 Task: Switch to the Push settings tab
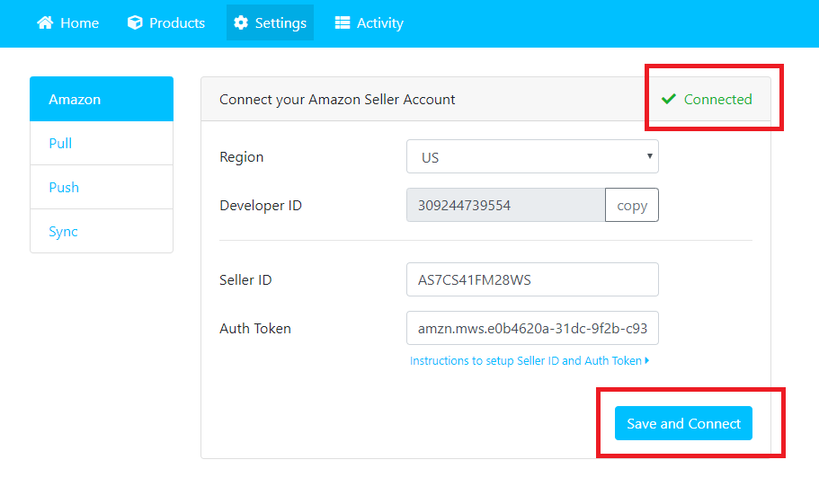[x=102, y=187]
